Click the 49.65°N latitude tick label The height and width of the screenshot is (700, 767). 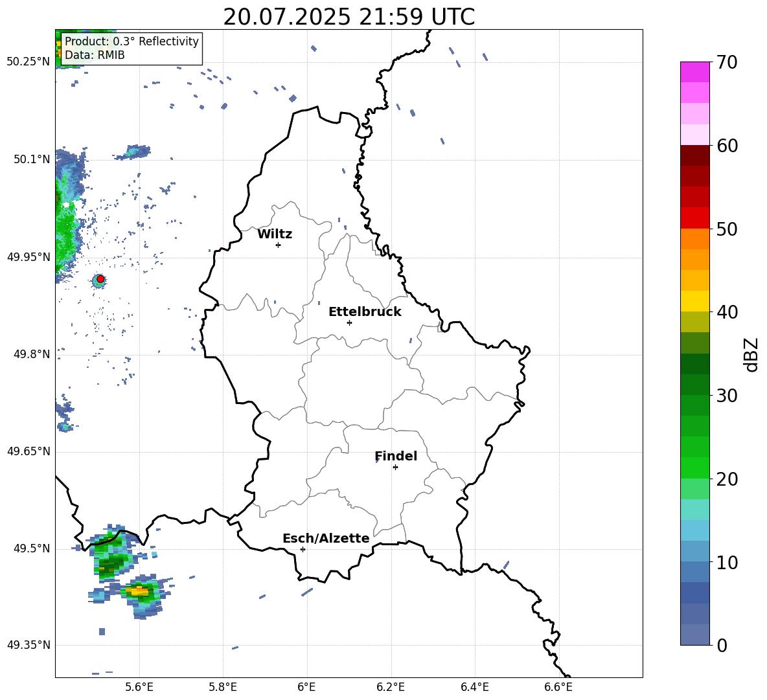click(x=29, y=451)
